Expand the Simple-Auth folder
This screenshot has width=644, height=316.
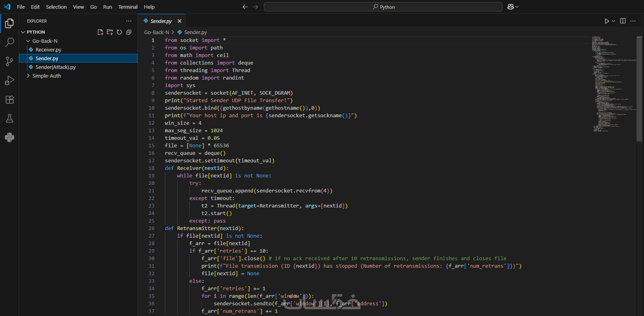pyautogui.click(x=46, y=76)
